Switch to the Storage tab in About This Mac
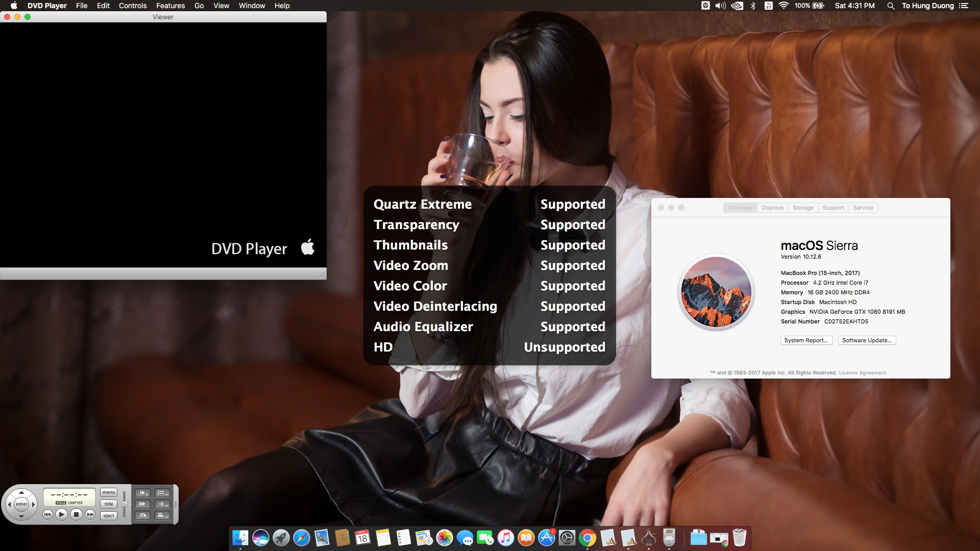This screenshot has width=980, height=551. pyautogui.click(x=803, y=208)
